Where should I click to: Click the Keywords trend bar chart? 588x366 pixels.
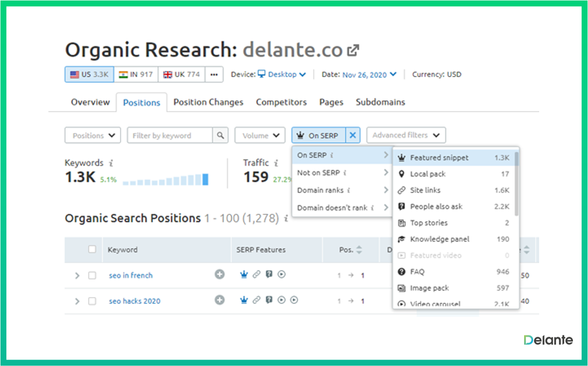tap(165, 179)
